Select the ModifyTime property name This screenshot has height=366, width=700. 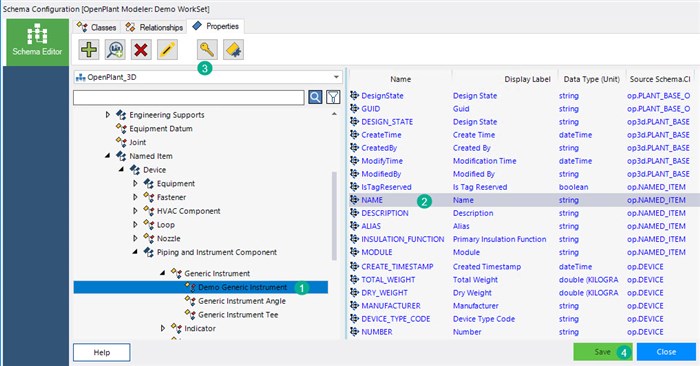(382, 161)
